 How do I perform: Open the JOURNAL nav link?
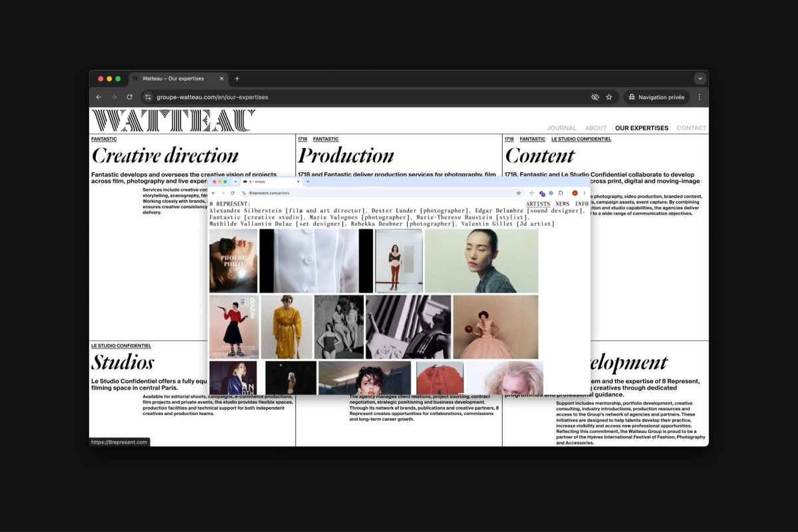pyautogui.click(x=561, y=128)
